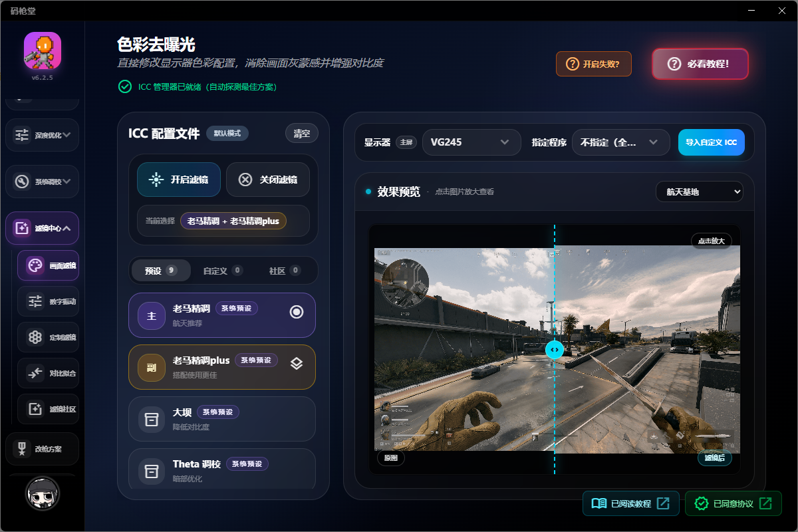
Task: Expand the 系统调校 sidebar section
Action: click(43, 181)
